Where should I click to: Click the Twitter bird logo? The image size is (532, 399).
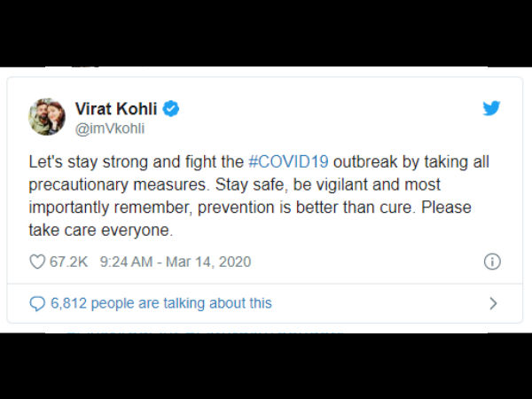[491, 108]
